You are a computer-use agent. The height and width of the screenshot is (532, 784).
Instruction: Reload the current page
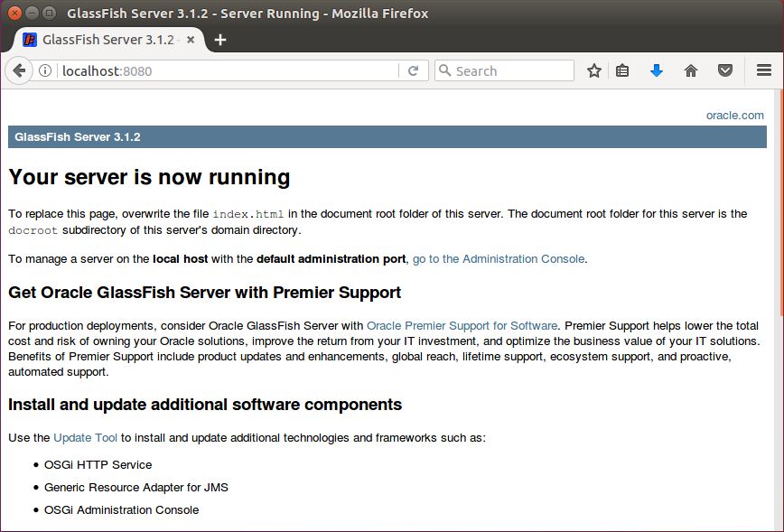point(413,70)
